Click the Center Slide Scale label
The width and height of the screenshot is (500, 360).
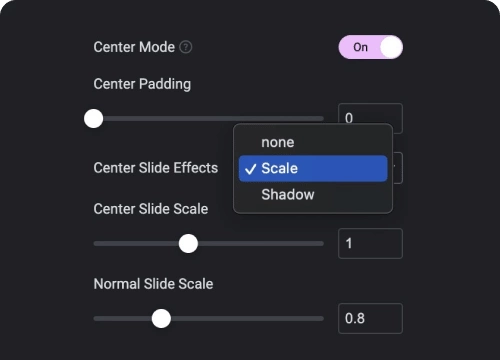(x=151, y=209)
